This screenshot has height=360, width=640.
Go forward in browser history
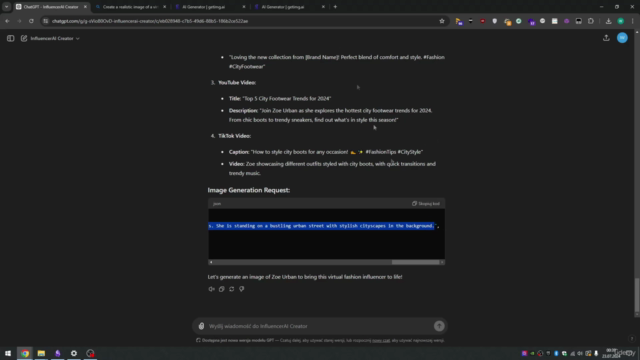pyautogui.click(x=19, y=21)
